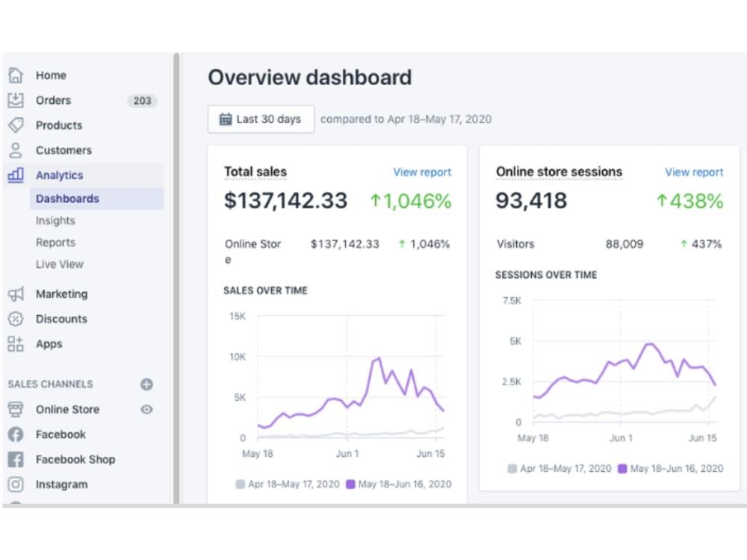Click the sidebar vertical scrollbar
Image resolution: width=747 pixels, height=560 pixels.
tap(176, 278)
